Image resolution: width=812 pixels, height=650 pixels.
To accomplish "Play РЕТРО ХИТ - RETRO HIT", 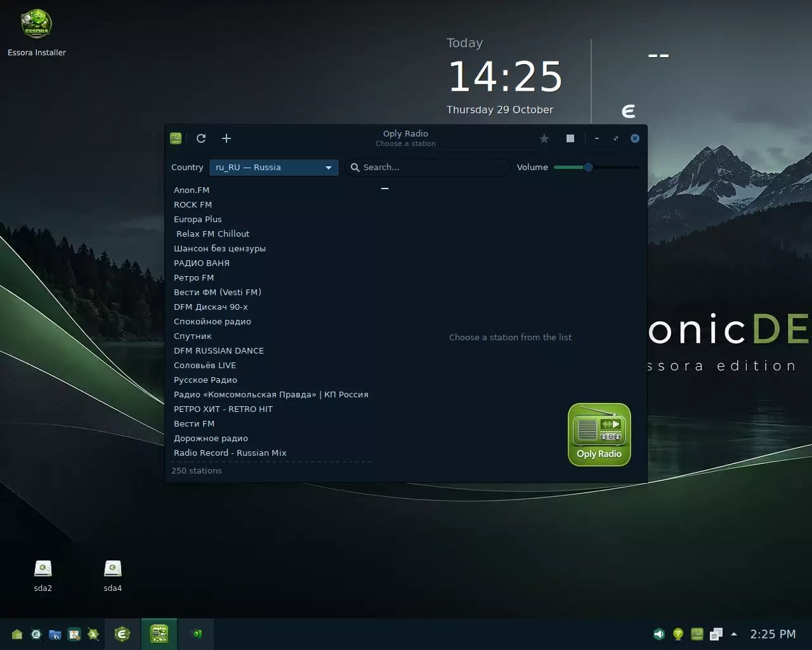I will pos(272,409).
